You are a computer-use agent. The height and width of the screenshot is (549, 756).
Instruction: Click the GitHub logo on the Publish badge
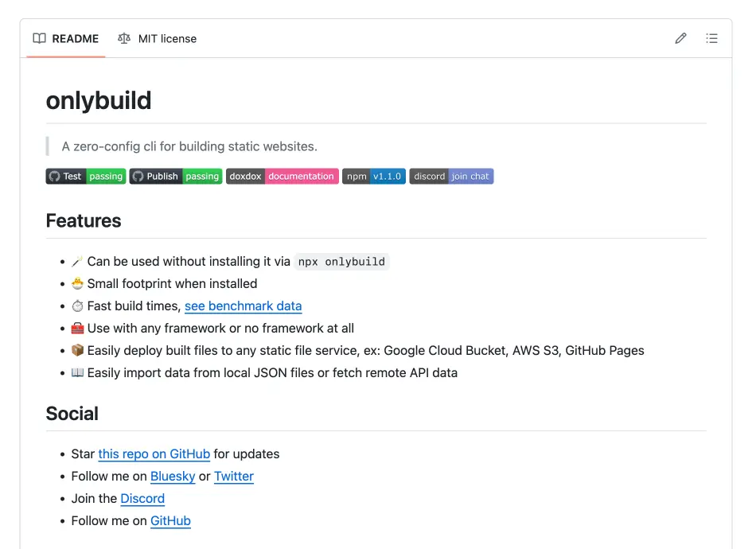pos(138,176)
